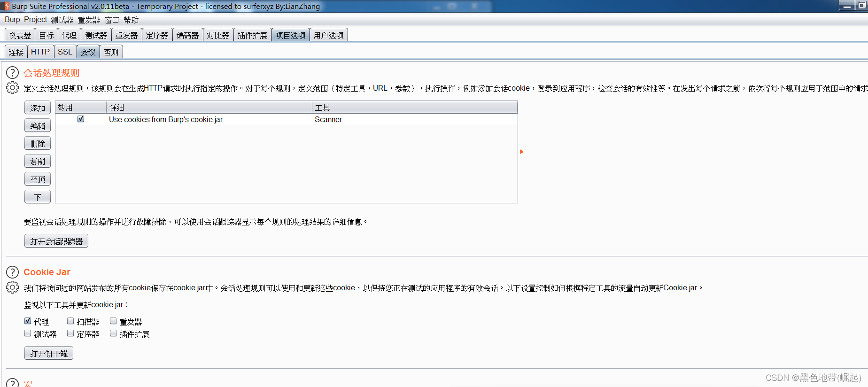Enable the 重发器 cookie jar checkbox
868x387 pixels.
tap(113, 321)
